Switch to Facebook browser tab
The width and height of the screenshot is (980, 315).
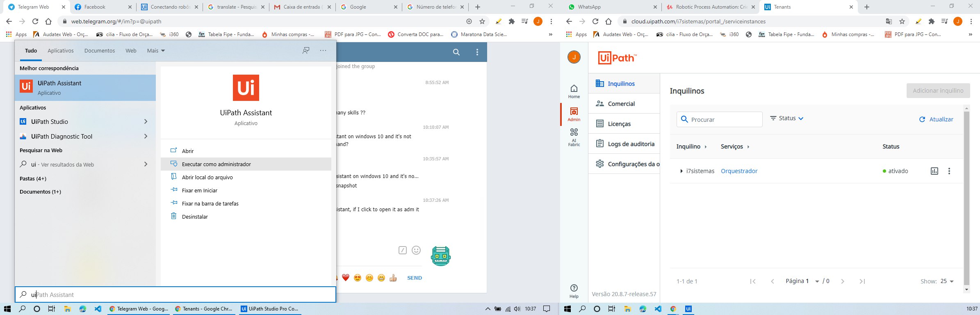tap(103, 7)
